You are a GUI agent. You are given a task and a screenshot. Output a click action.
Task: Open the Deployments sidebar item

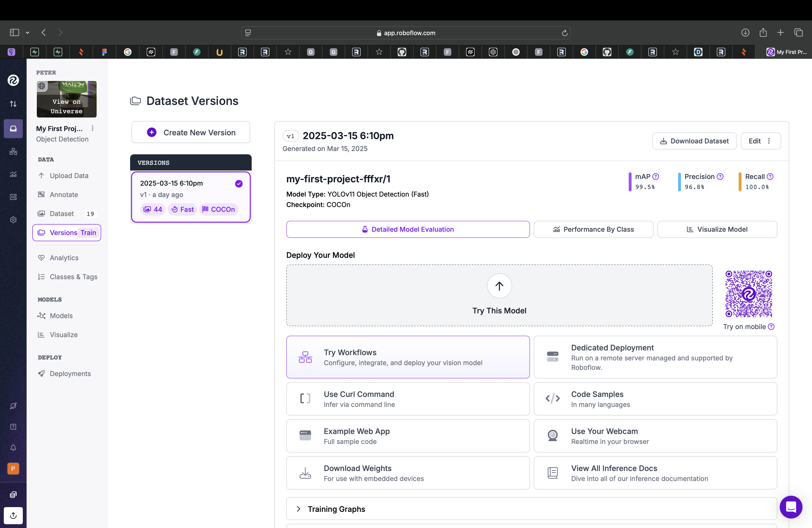coord(70,373)
